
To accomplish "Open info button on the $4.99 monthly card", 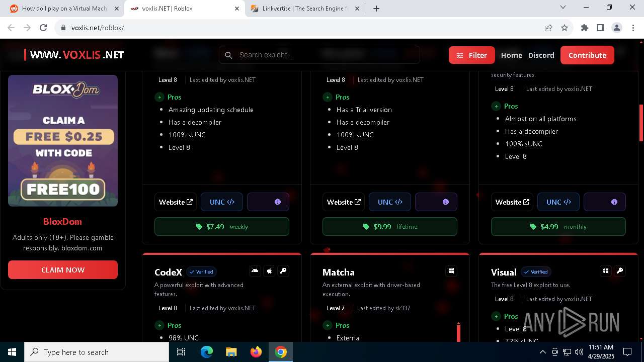I will 605,202.
